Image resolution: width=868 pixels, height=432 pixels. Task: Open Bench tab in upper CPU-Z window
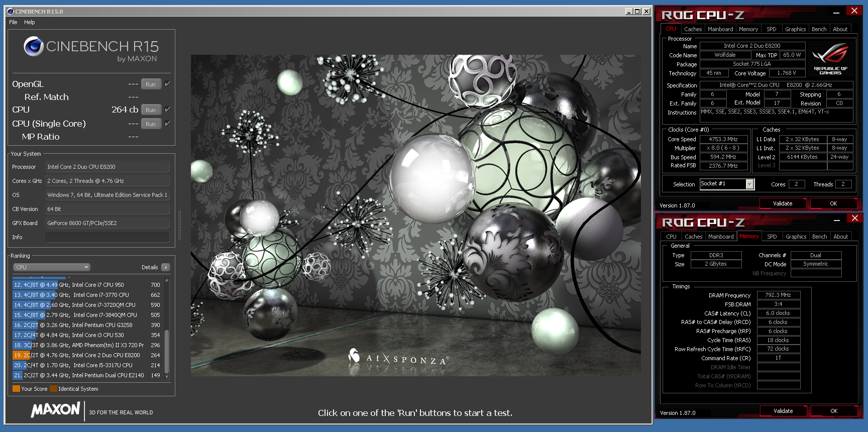click(x=819, y=29)
